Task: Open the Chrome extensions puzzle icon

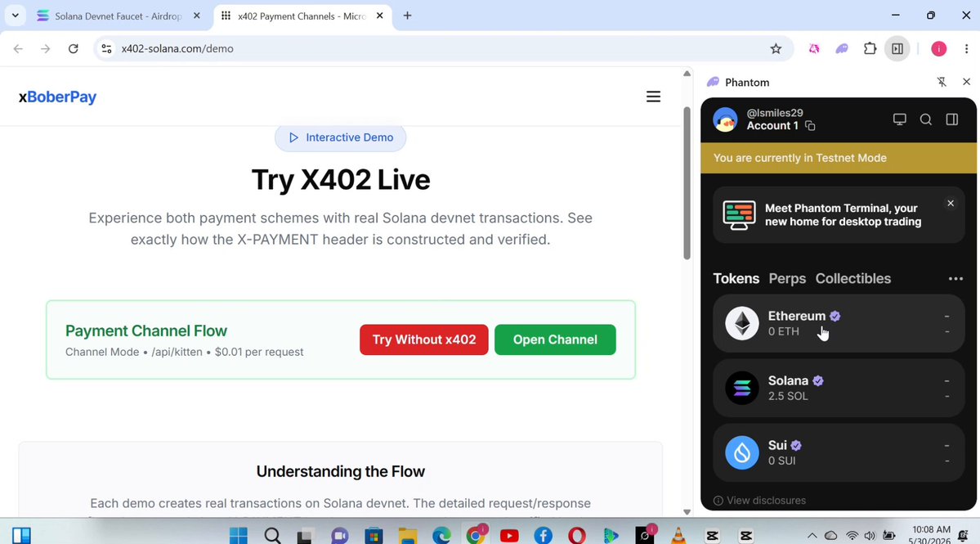Action: [870, 49]
